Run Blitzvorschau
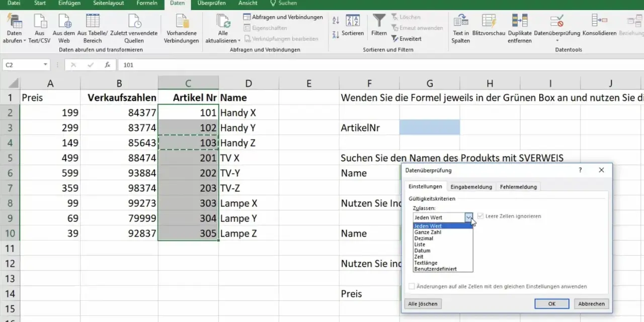The image size is (644, 322). [x=489, y=25]
